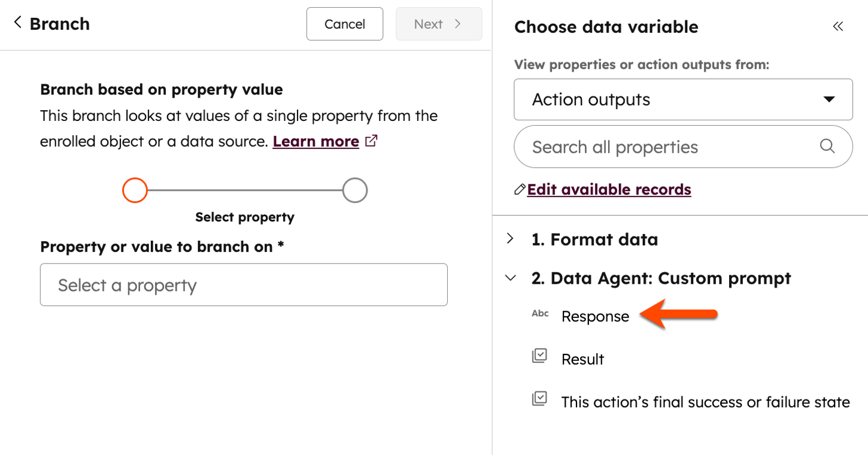Click the first Select property progress circle

(135, 190)
